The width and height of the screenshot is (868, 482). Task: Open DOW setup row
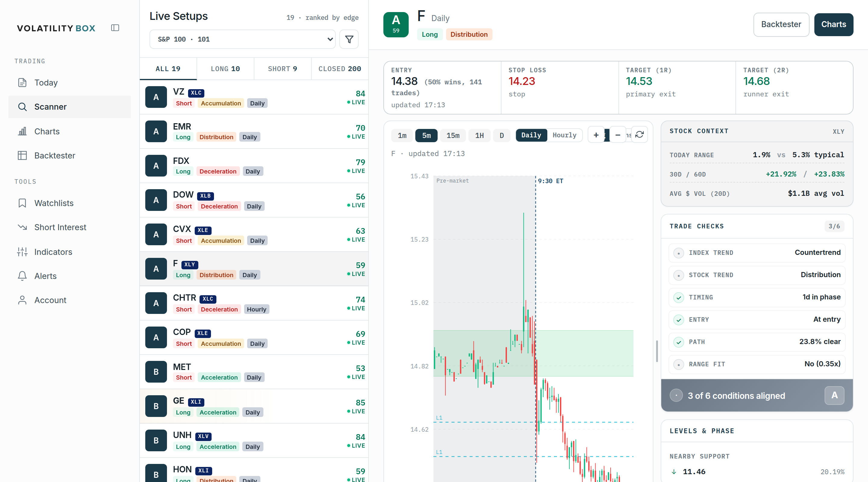254,200
